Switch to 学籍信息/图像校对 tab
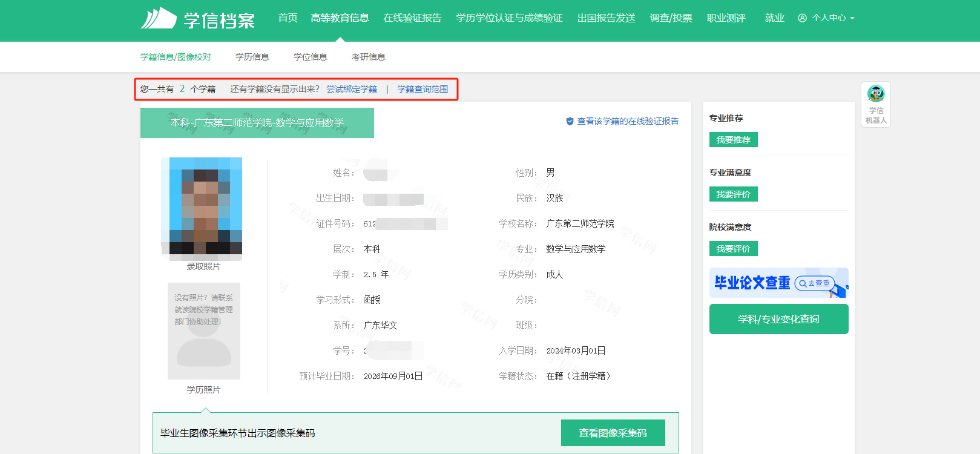The height and width of the screenshot is (454, 980). (x=176, y=57)
